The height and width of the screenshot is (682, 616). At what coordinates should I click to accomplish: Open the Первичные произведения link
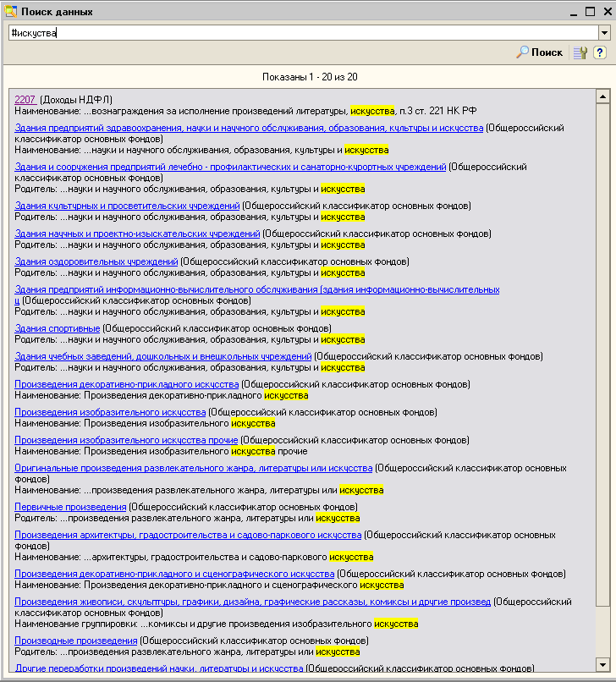point(70,507)
